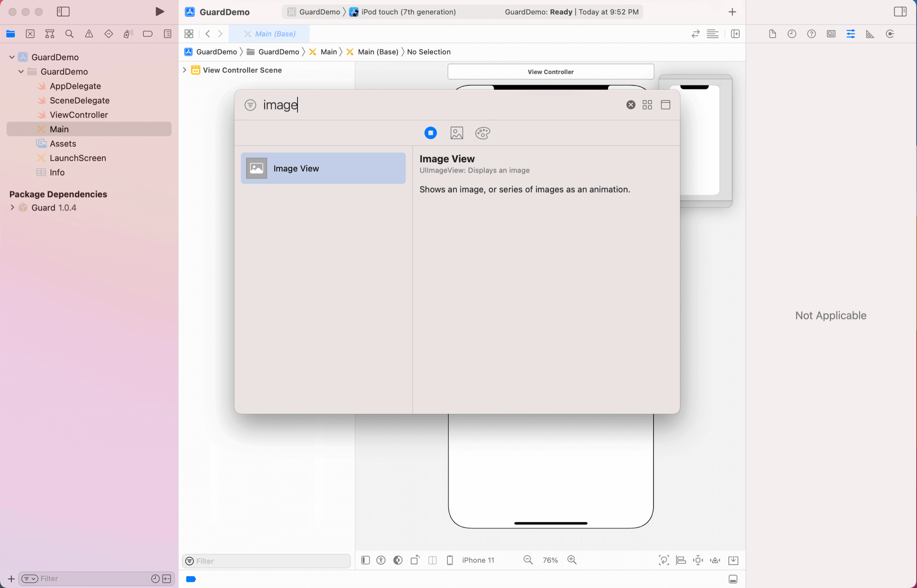Click the iPhone 11 device selector

click(478, 560)
